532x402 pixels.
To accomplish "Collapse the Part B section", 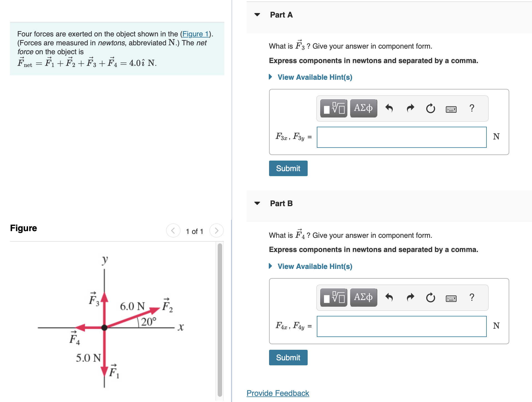I will pos(258,203).
